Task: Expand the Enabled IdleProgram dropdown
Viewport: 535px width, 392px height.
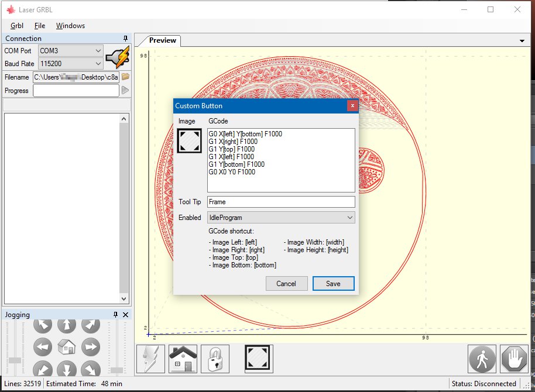Action: point(349,218)
